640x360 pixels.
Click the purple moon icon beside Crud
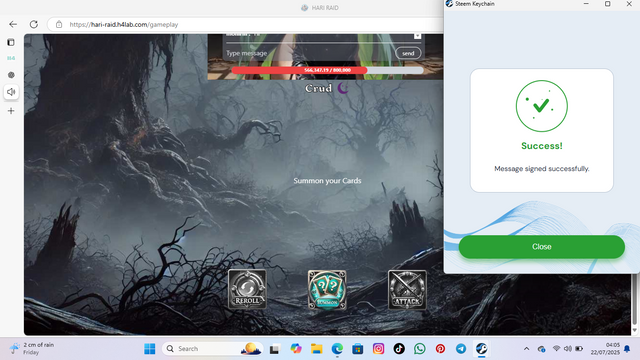[x=343, y=88]
